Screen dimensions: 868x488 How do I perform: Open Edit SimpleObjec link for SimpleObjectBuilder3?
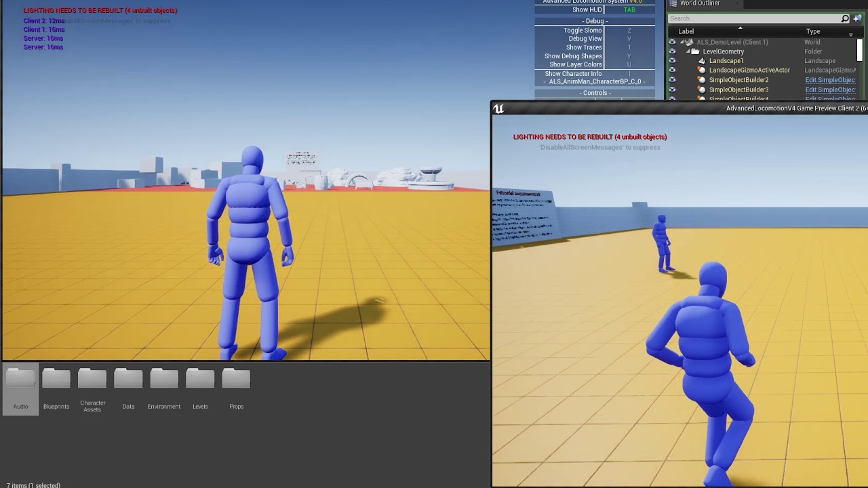tap(830, 89)
